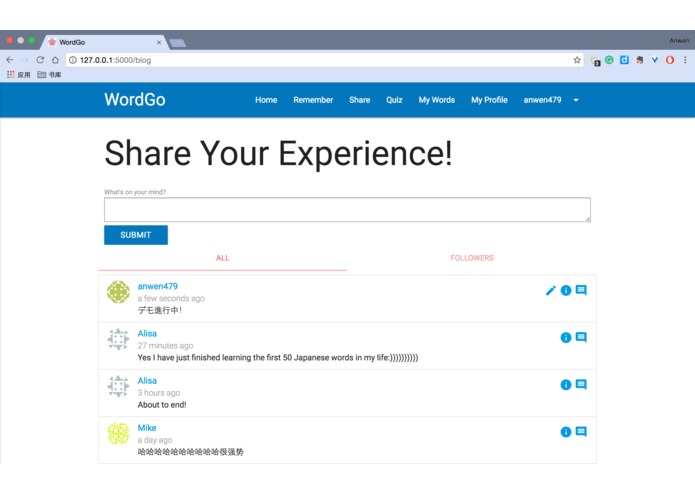Screen dimensions: 695x494
Task: Click anwen479's avatar image
Action: point(118,292)
